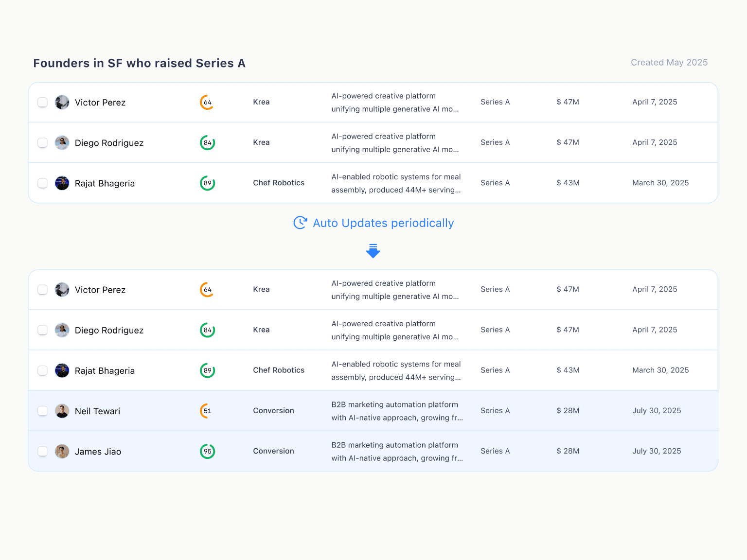The width and height of the screenshot is (747, 560).
Task: Open the Neil Tewari name link
Action: tap(97, 411)
